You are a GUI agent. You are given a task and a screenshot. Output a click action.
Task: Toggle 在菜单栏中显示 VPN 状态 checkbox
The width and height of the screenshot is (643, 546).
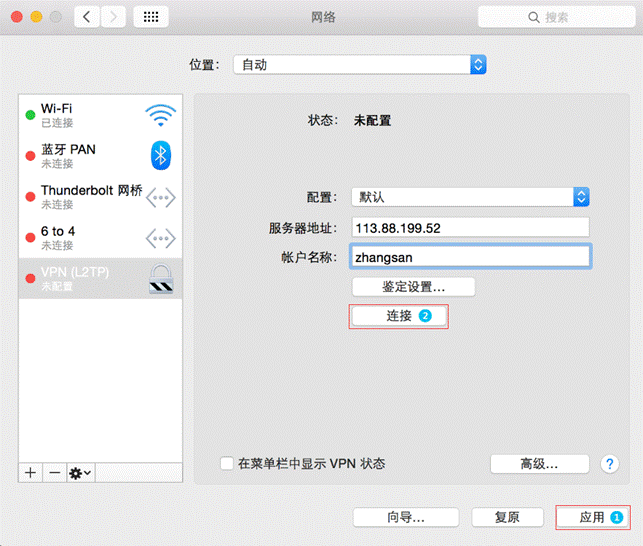coord(227,464)
